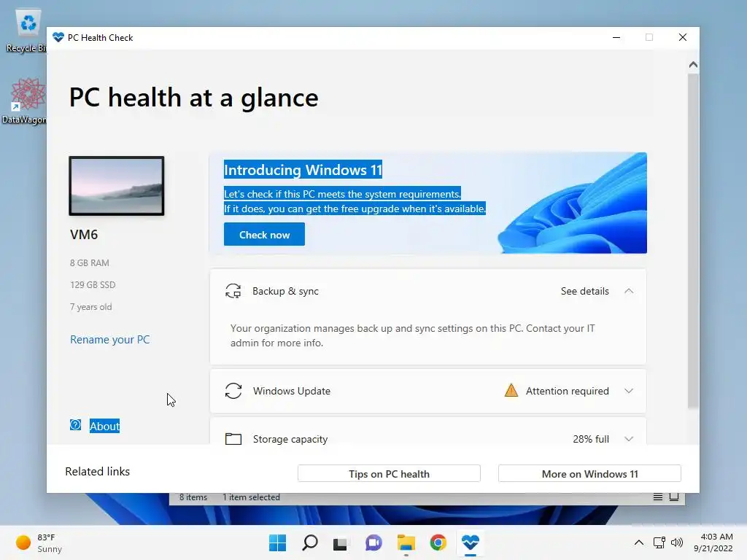Click 1 item selected in Explorer status bar
This screenshot has height=560, width=747.
click(x=251, y=497)
